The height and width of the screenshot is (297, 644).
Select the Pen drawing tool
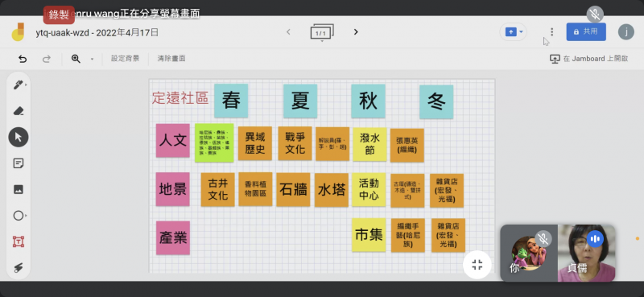click(x=18, y=85)
